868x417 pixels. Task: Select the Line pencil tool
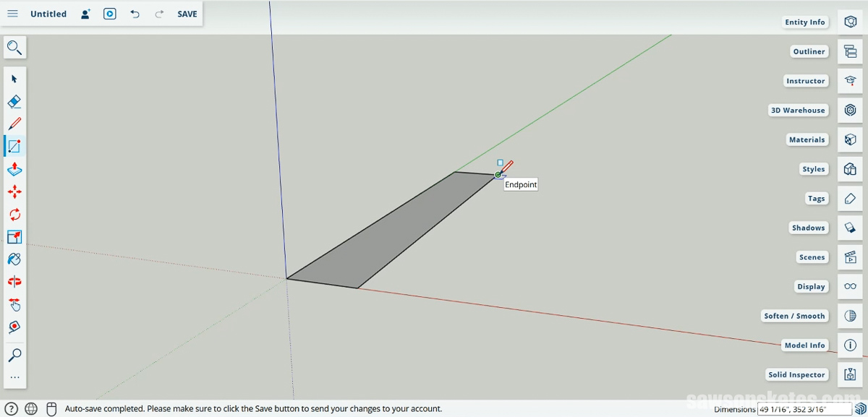[14, 124]
